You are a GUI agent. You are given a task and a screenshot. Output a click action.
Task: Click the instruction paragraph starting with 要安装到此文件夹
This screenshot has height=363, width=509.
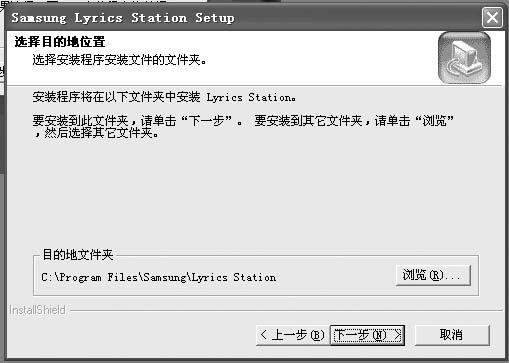243,127
